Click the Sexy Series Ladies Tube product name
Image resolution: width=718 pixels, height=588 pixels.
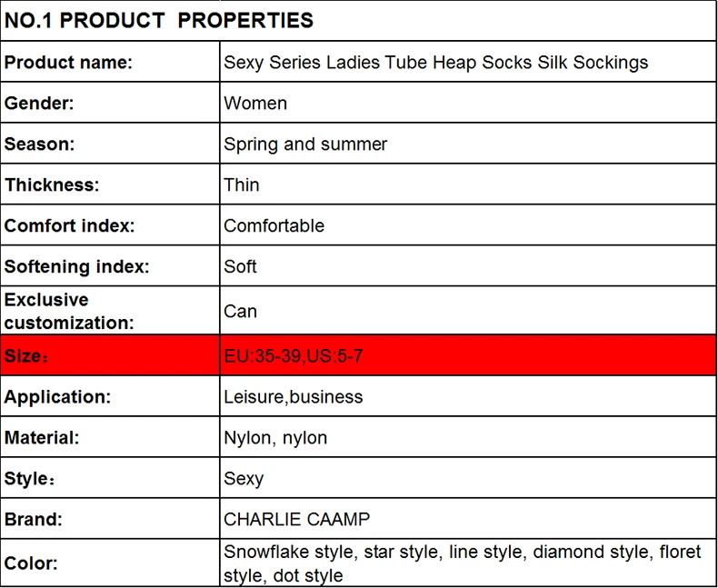coord(435,63)
